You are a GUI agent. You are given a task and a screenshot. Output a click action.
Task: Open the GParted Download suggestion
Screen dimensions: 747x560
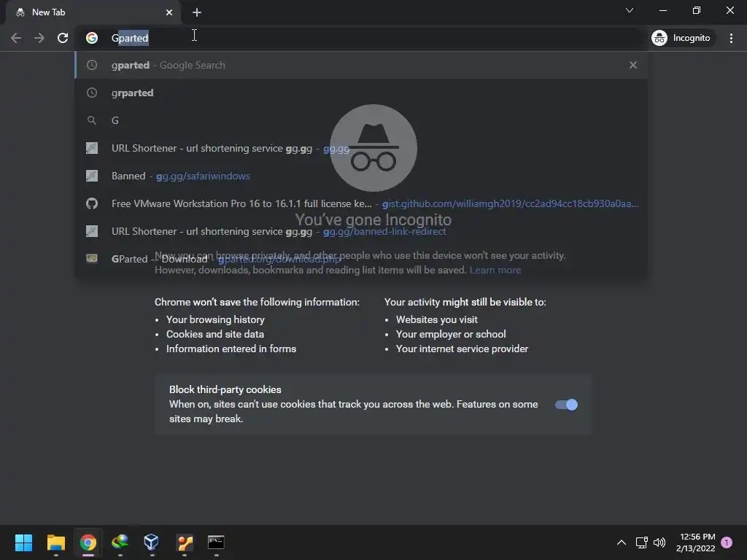(x=361, y=259)
